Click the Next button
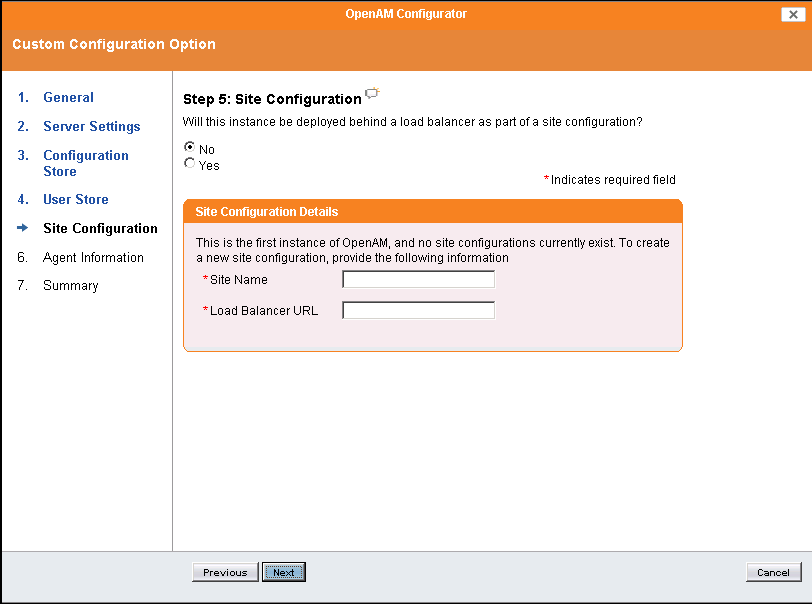This screenshot has width=812, height=604. pos(284,573)
